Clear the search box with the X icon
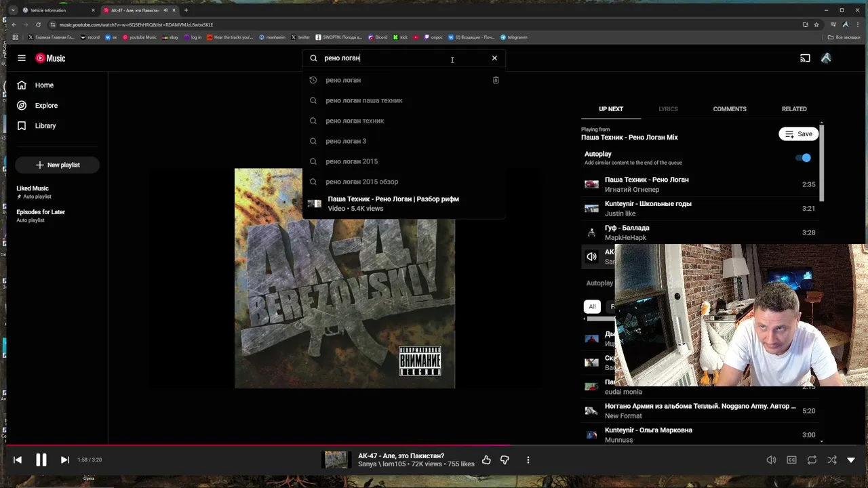The image size is (868, 488). click(x=494, y=58)
